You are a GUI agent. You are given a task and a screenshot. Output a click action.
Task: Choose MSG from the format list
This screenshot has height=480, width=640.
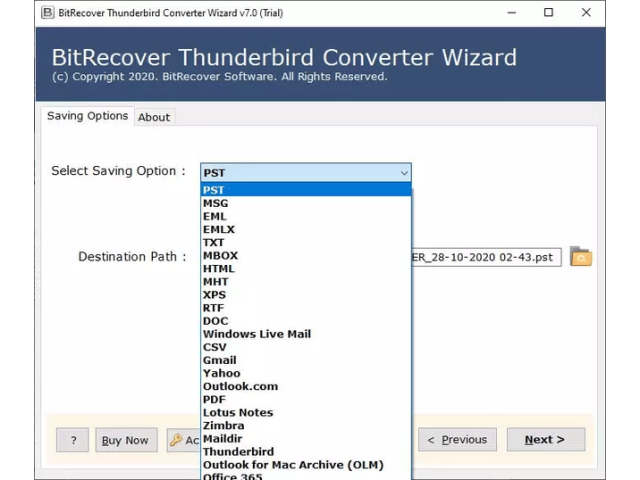216,203
